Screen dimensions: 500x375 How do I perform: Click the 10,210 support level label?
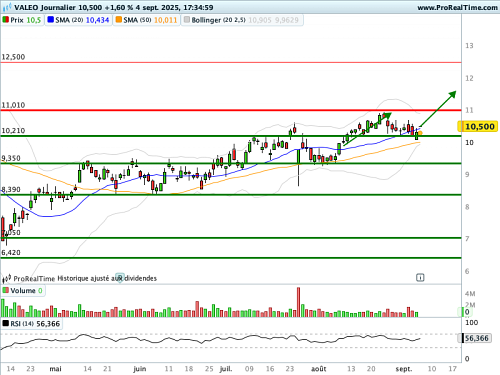coord(13,131)
